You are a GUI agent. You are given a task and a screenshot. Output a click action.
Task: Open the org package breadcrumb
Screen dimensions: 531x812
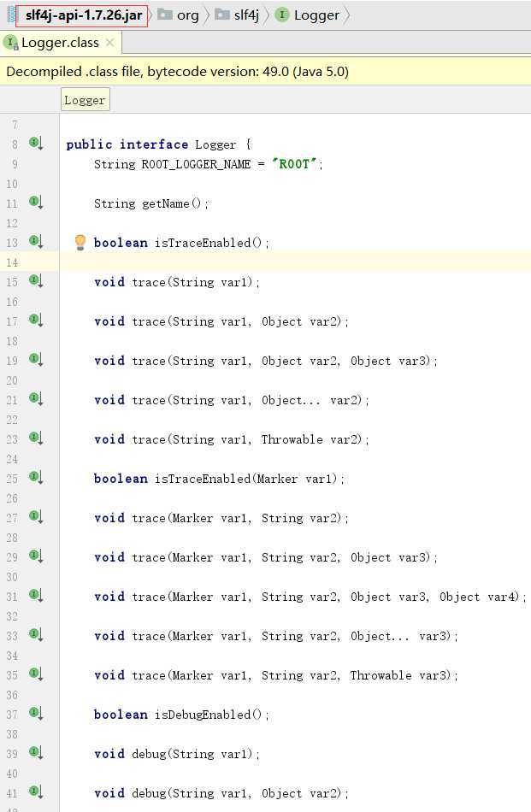click(x=187, y=15)
